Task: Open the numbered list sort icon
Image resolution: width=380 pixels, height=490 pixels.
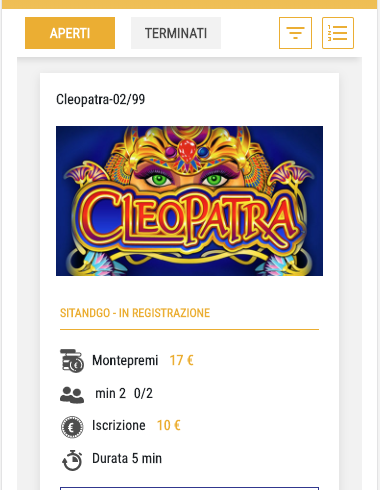Action: (338, 33)
